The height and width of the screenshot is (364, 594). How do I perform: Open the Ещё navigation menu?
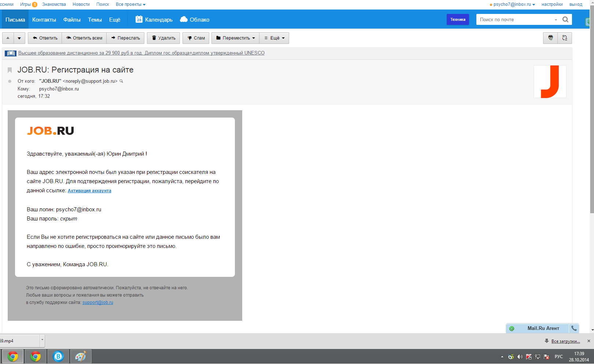[x=115, y=20]
